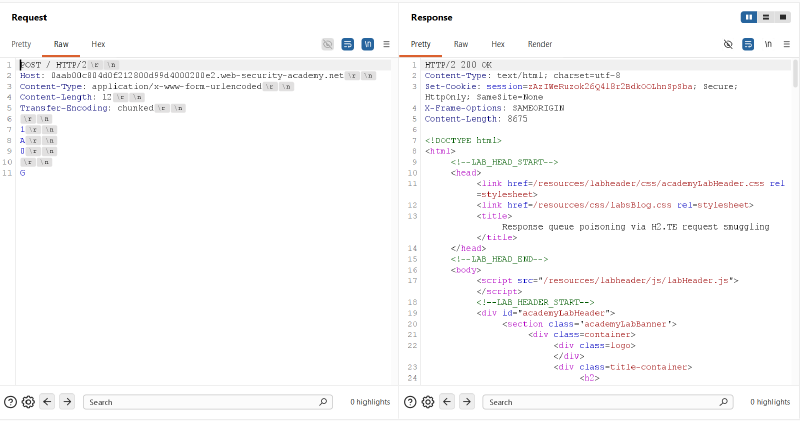The image size is (800, 421).
Task: Click the final G line in request
Action: point(22,173)
